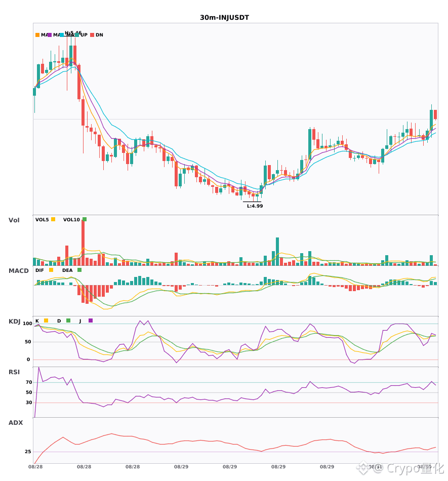Click the DIF legend text
Image resolution: width=448 pixels, height=481 pixels.
point(39,270)
